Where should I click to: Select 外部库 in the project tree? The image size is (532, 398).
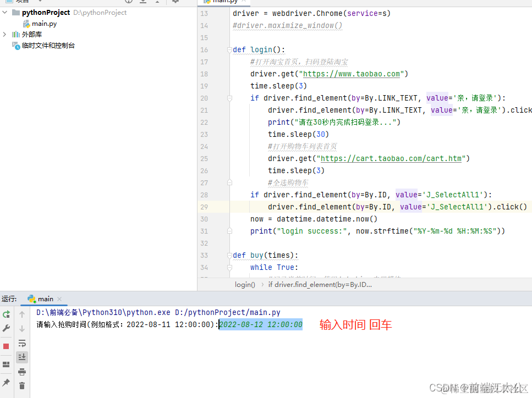pyautogui.click(x=32, y=35)
